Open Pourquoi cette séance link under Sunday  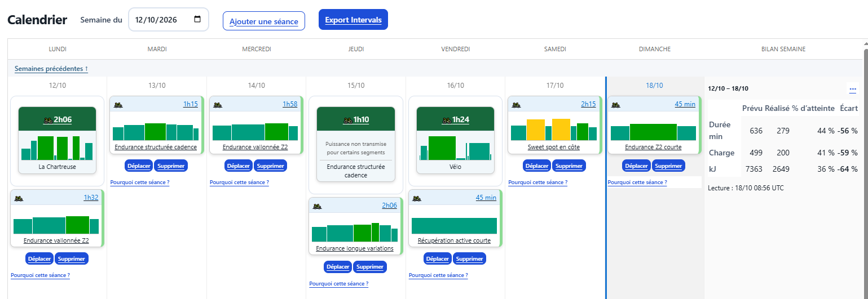point(637,182)
